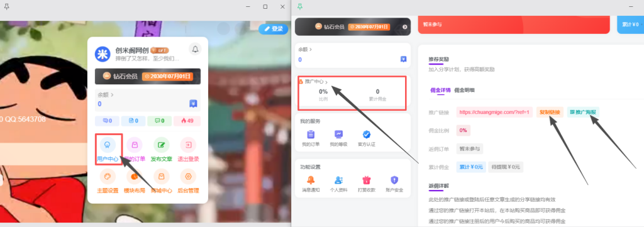
Task: Click the blue 累计￥0 card
Action: (x=631, y=25)
